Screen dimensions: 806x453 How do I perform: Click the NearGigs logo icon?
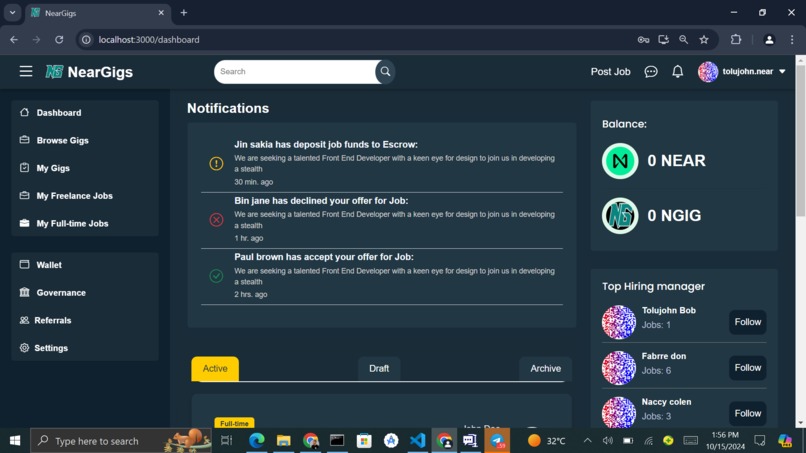point(54,71)
